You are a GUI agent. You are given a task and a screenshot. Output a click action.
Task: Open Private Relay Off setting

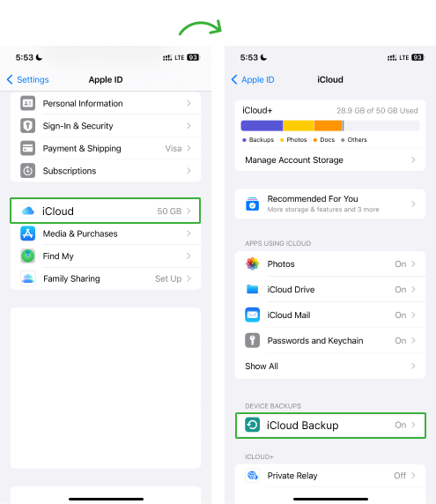[x=330, y=476]
